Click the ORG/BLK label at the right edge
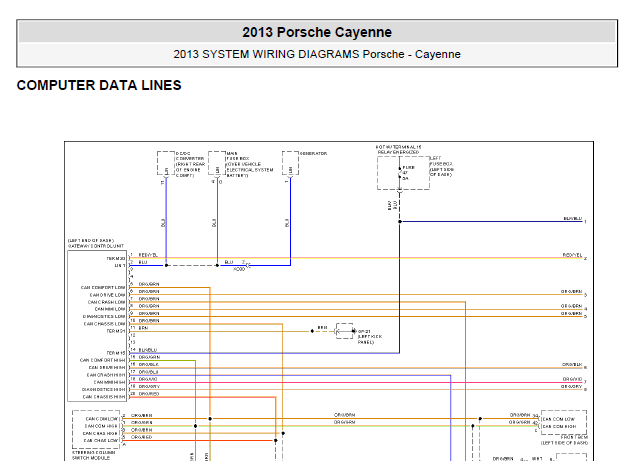The width and height of the screenshot is (638, 461). click(572, 365)
